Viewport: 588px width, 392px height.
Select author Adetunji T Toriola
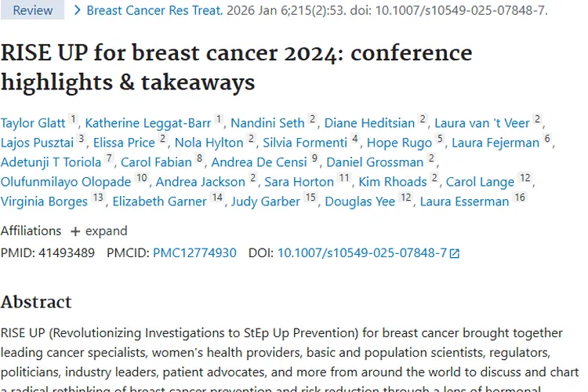point(51,162)
